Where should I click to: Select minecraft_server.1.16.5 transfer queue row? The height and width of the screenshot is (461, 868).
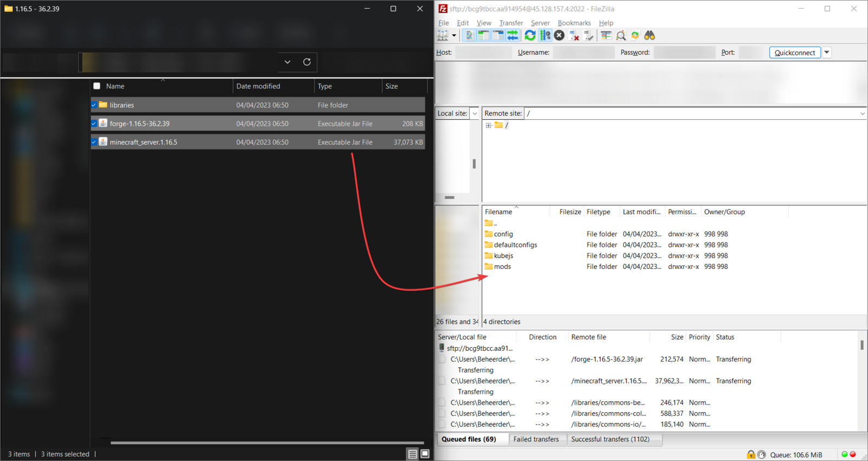(x=648, y=381)
